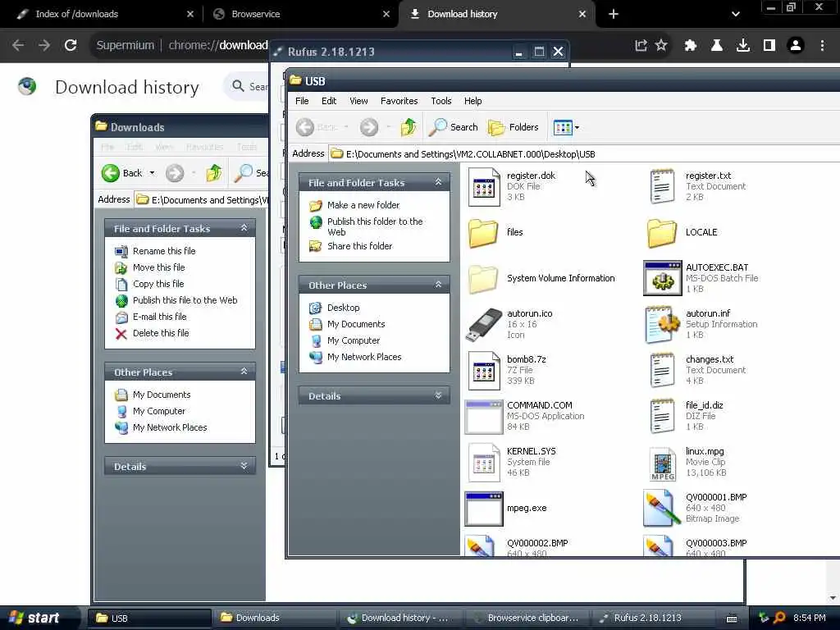Collapse File and Folder Tasks in USB window
840x630 pixels.
(438, 182)
